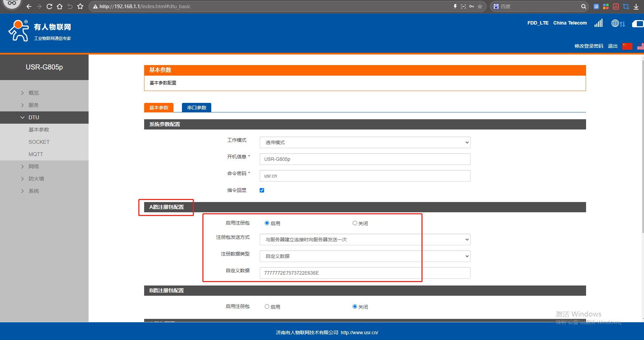Click the browser reload page icon

[x=49, y=6]
